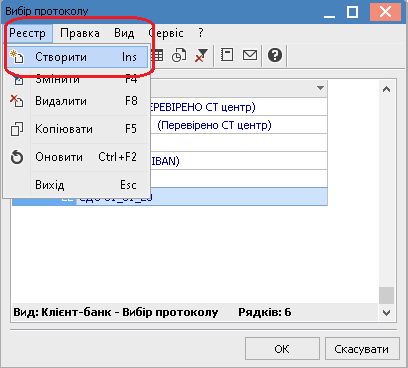Open the Правка menu
The height and width of the screenshot is (368, 408).
click(80, 33)
